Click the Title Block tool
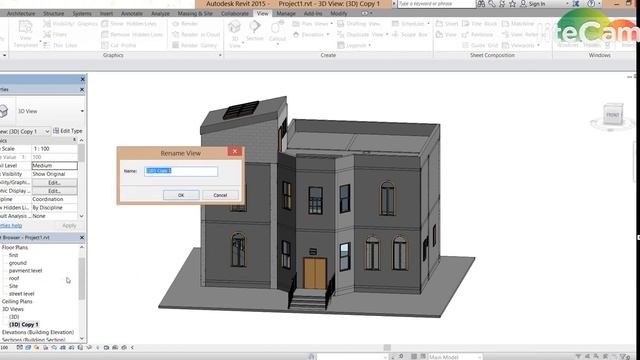 click(x=480, y=24)
